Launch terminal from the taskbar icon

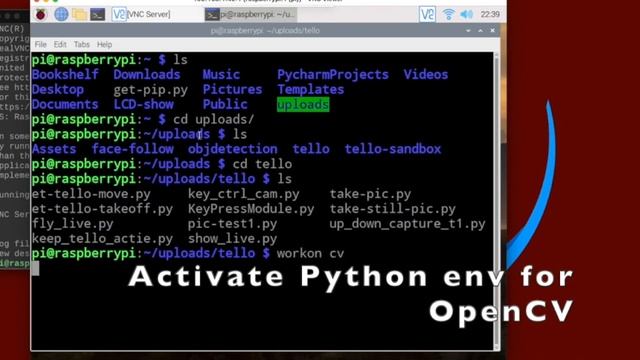point(98,14)
